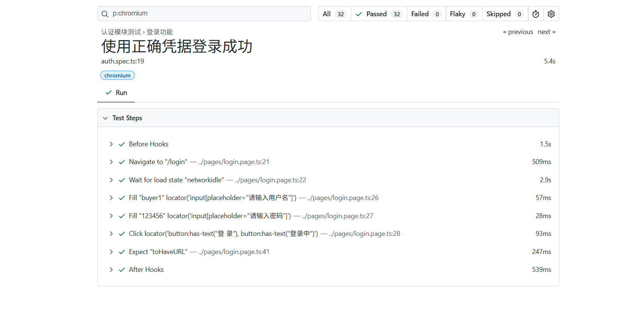The width and height of the screenshot is (644, 318).
Task: Click 247ms expect duration
Action: click(x=542, y=252)
